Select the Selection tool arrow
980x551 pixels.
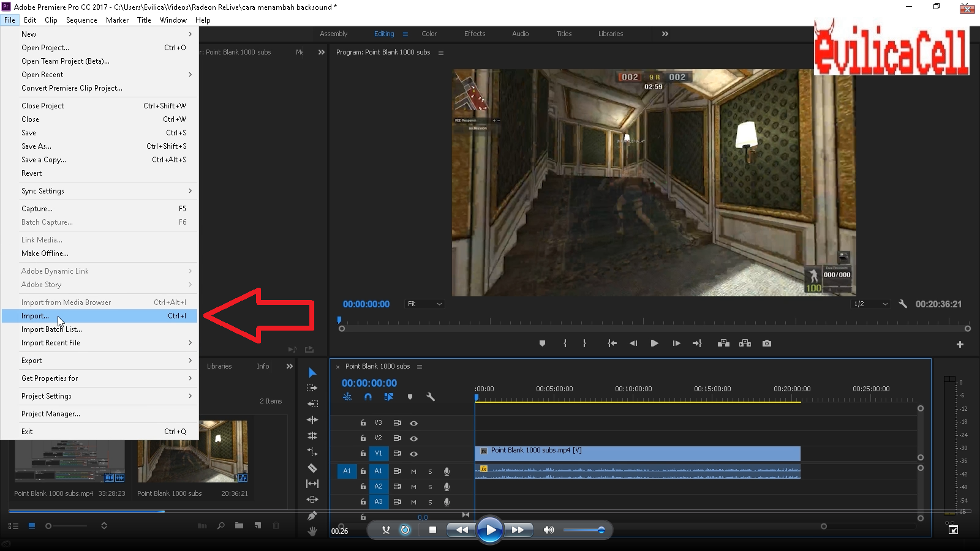point(312,373)
